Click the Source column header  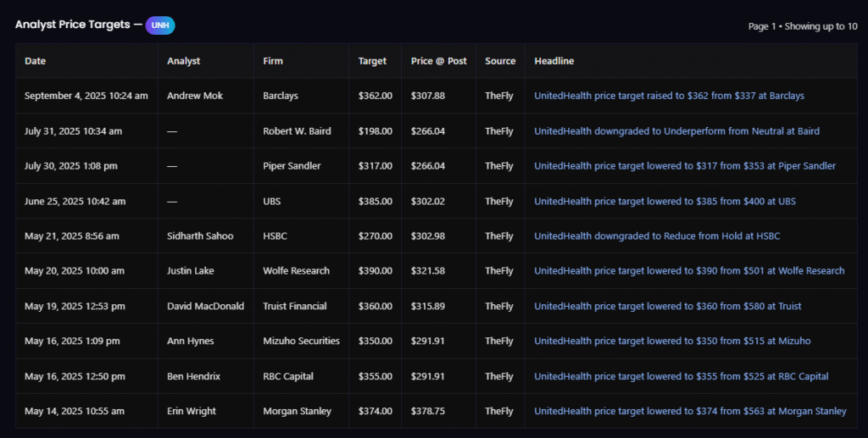[500, 61]
